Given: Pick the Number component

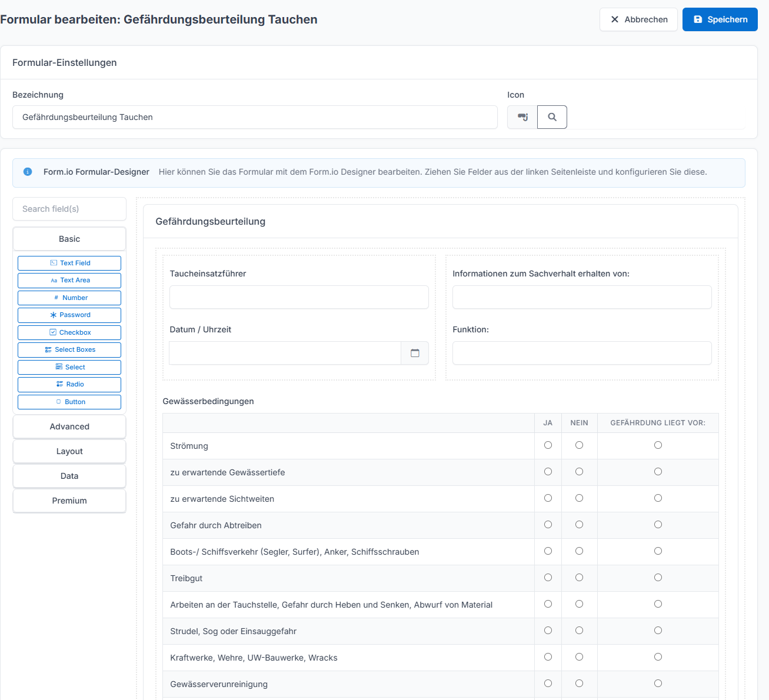Looking at the screenshot, I should click(69, 298).
